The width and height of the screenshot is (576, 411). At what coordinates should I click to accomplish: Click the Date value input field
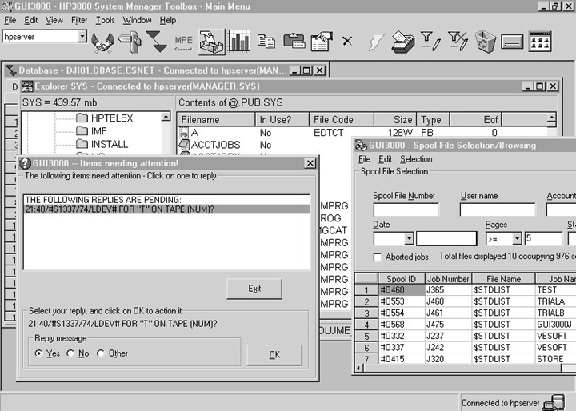[447, 239]
